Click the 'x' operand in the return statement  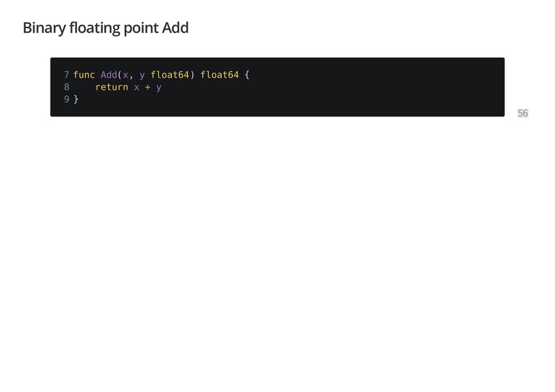137,87
